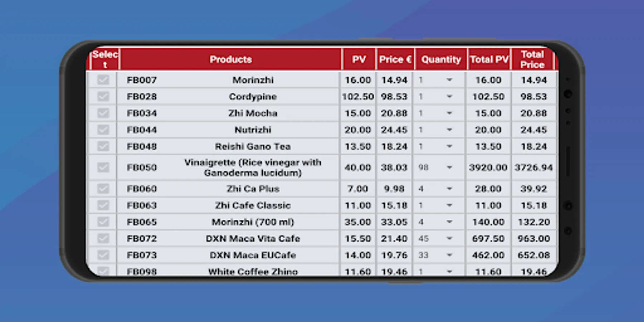Click product code FB034
Viewport: 644px width, 322px height.
(x=142, y=113)
